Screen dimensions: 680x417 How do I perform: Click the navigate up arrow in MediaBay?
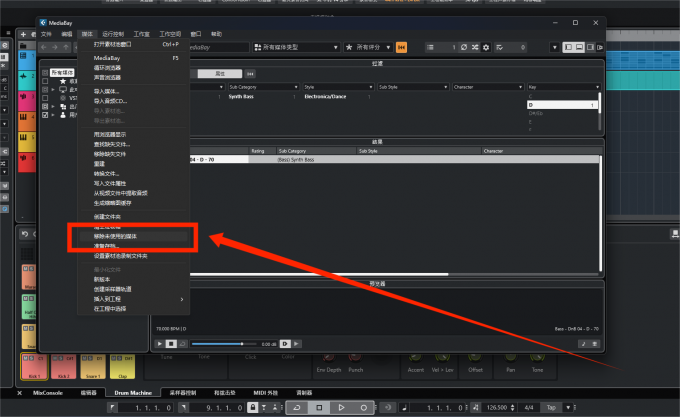coord(66,47)
